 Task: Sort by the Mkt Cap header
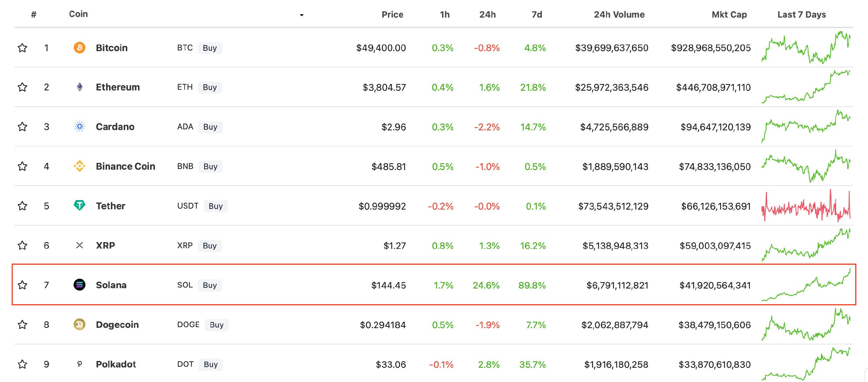tap(729, 15)
